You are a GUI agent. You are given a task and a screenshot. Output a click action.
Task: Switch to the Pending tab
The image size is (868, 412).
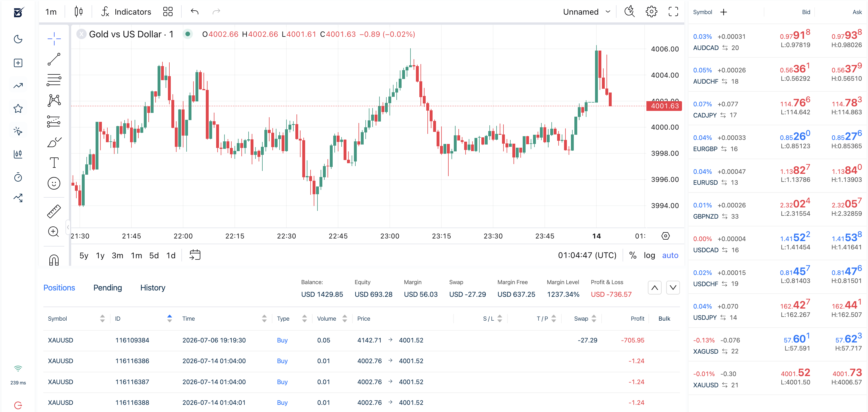click(107, 288)
